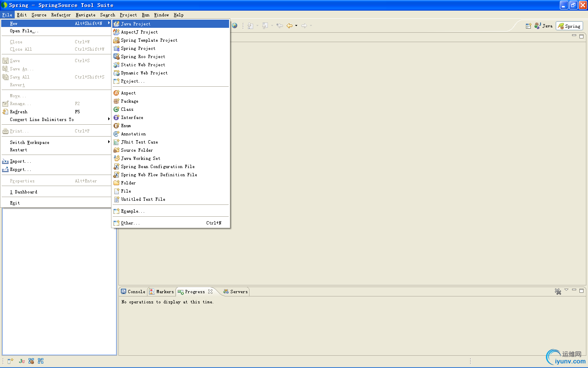Switch to the Spring perspective
Screen dimensions: 588x368
click(x=569, y=26)
